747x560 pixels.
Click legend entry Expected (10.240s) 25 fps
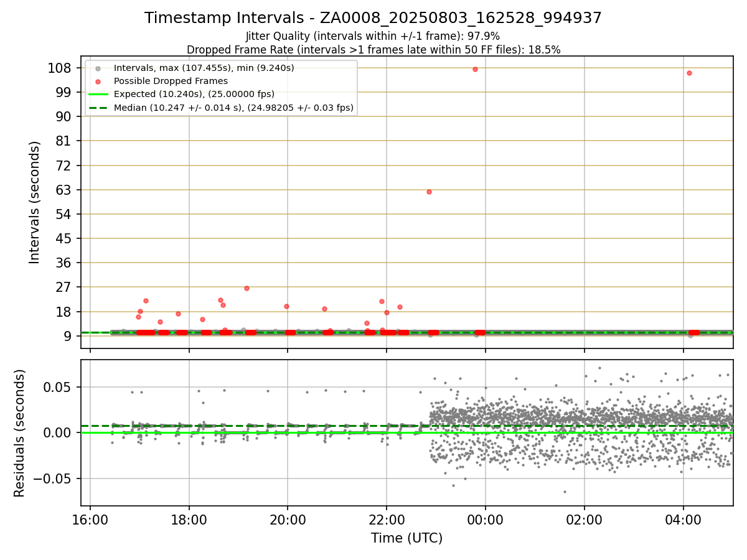click(x=194, y=95)
